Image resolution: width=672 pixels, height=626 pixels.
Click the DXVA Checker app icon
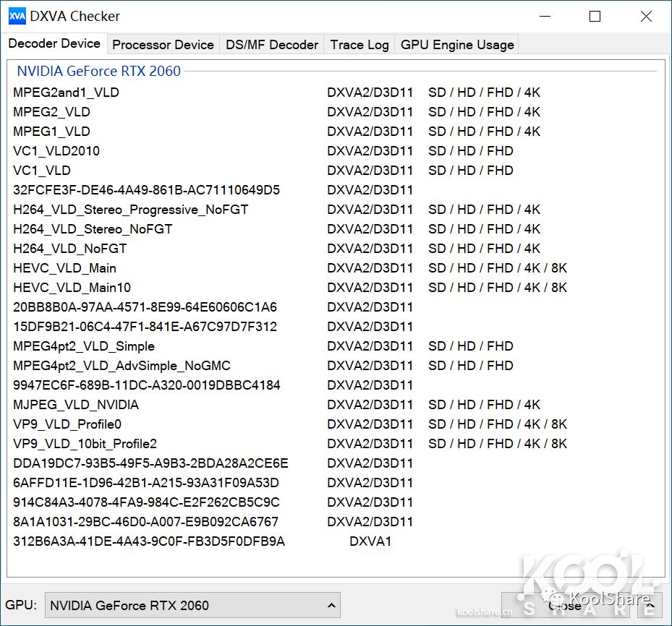click(x=17, y=17)
